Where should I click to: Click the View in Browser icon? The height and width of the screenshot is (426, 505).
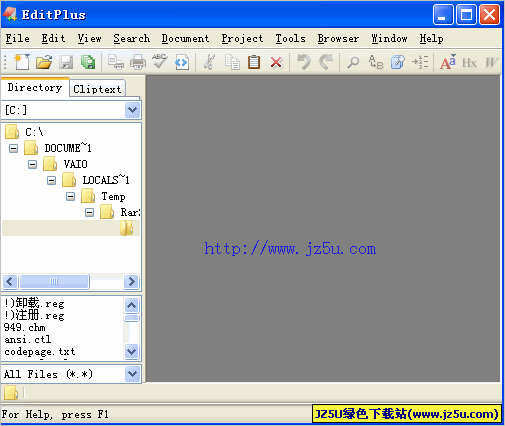182,62
